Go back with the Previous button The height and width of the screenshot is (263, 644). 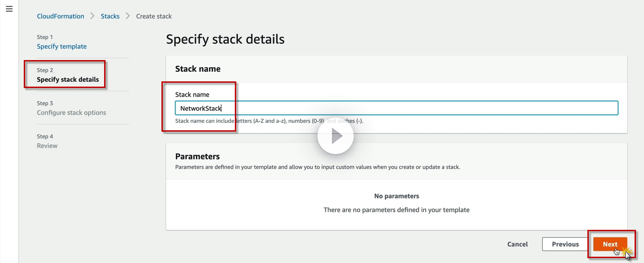565,244
